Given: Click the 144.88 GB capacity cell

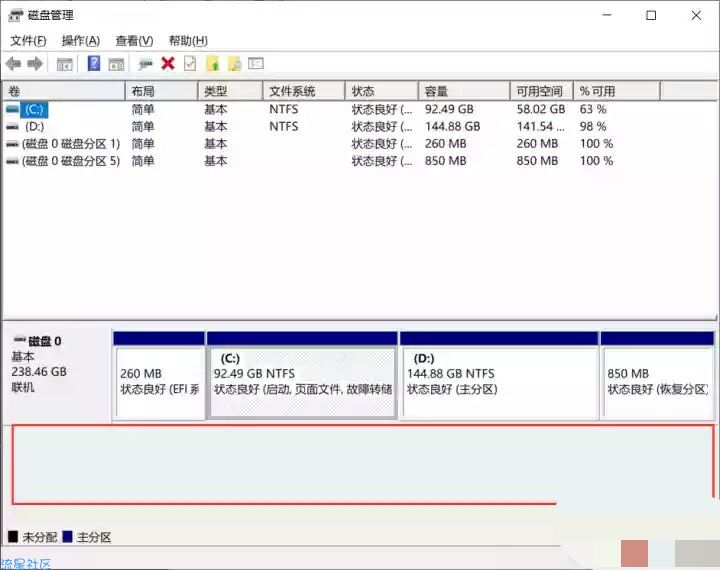Looking at the screenshot, I should (452, 126).
